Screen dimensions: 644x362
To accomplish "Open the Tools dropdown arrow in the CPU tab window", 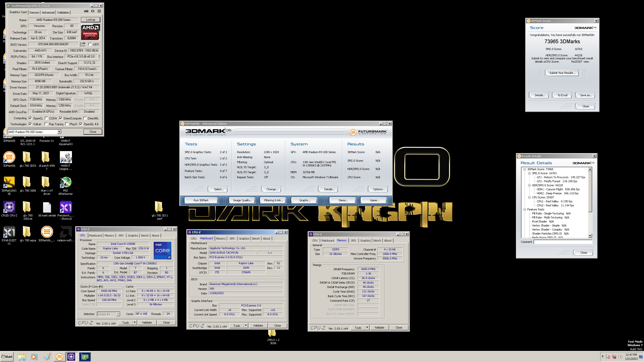I will pyautogui.click(x=135, y=323).
